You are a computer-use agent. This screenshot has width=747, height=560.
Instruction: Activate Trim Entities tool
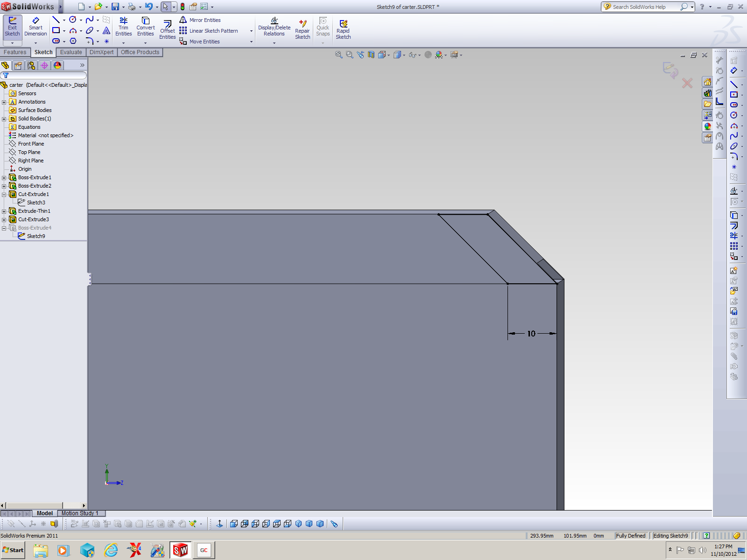coord(123,27)
